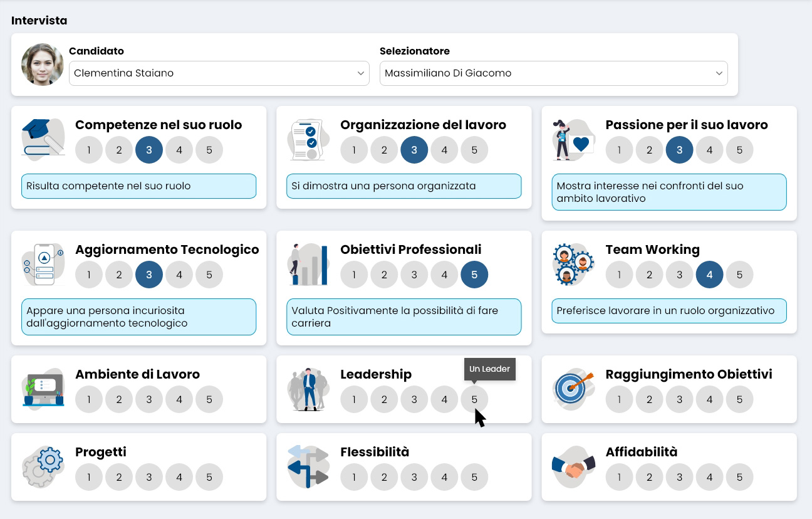Open the Selezionatore dropdown
This screenshot has height=519, width=812.
pos(553,73)
